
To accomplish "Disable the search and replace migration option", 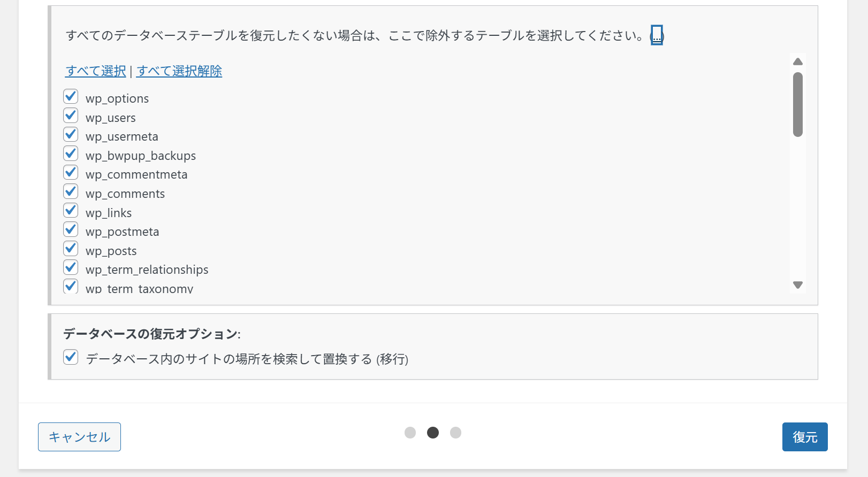I will click(x=71, y=357).
